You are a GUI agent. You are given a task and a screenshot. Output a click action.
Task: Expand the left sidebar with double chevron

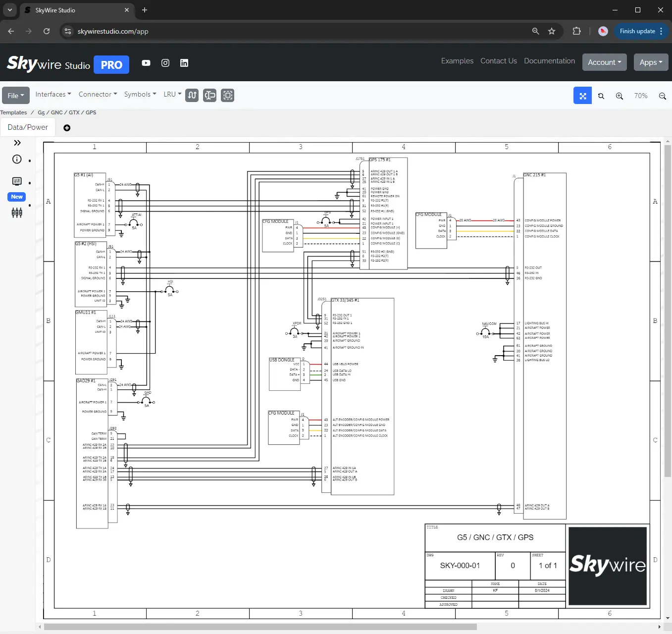(17, 143)
